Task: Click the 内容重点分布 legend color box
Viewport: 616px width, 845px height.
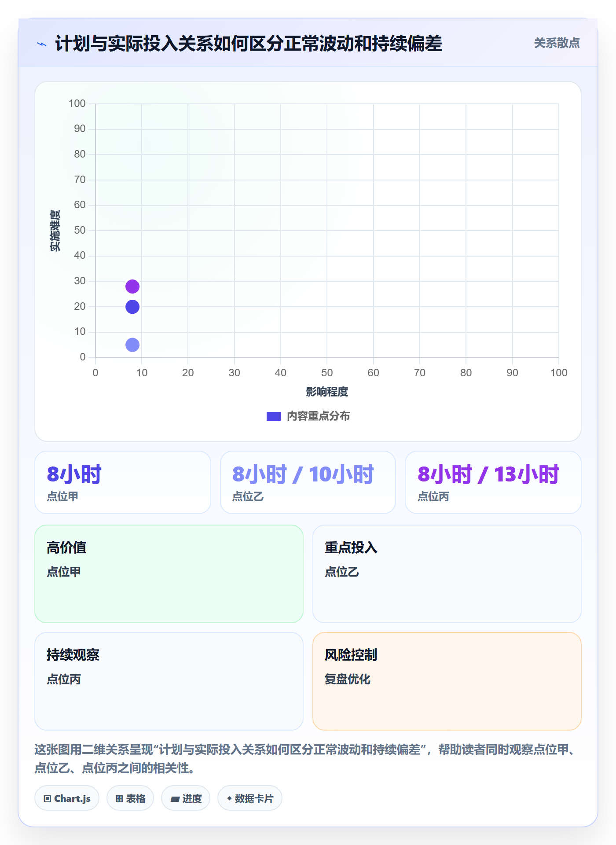Action: click(274, 416)
